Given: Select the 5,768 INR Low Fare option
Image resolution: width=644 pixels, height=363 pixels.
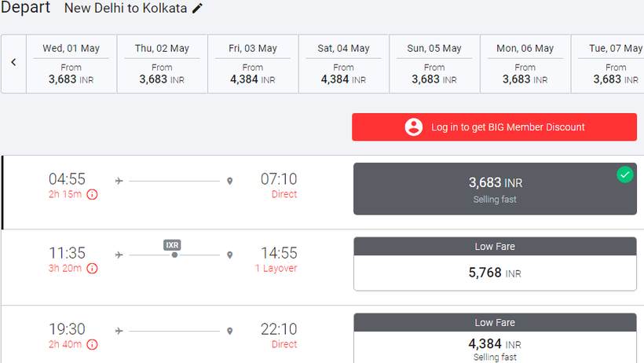Looking at the screenshot, I should tap(495, 273).
